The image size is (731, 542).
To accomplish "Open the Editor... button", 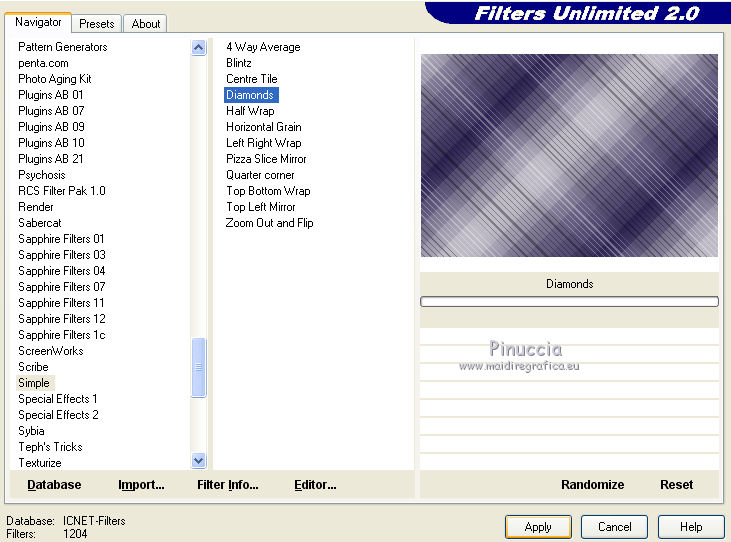I will (x=315, y=485).
